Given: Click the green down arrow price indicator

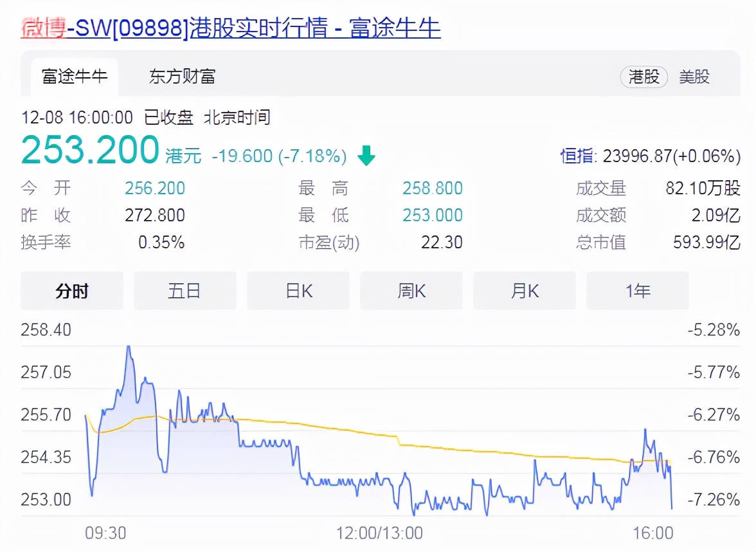Looking at the screenshot, I should click(366, 154).
